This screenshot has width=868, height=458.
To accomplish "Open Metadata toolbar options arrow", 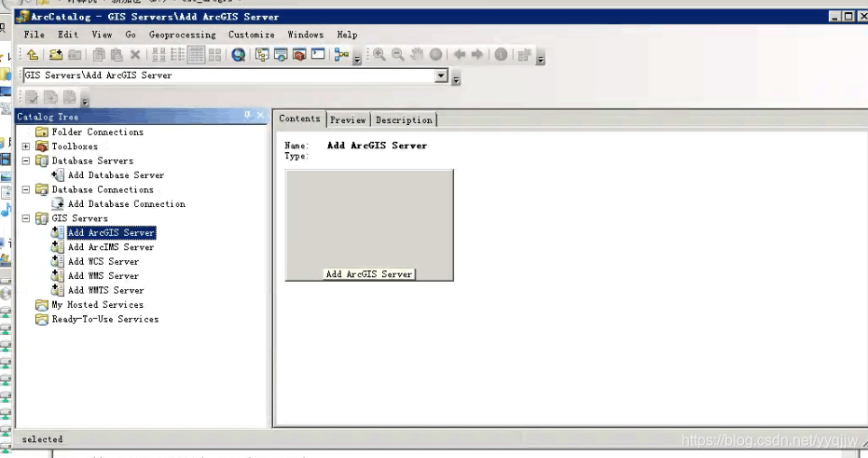I will pyautogui.click(x=85, y=101).
